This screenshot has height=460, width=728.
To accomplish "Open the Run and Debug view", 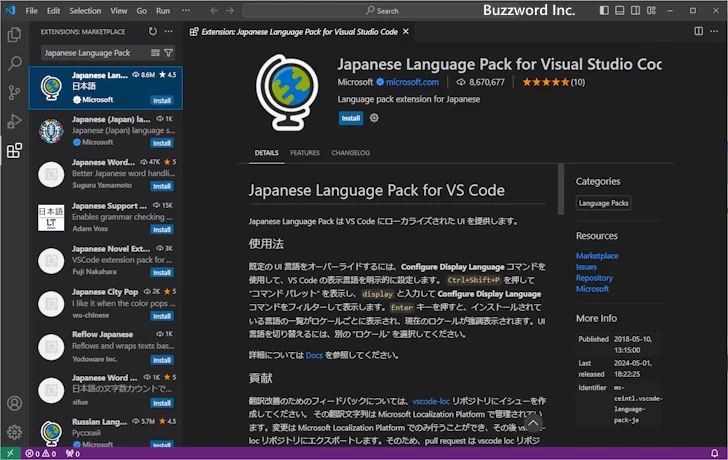I will pyautogui.click(x=14, y=121).
